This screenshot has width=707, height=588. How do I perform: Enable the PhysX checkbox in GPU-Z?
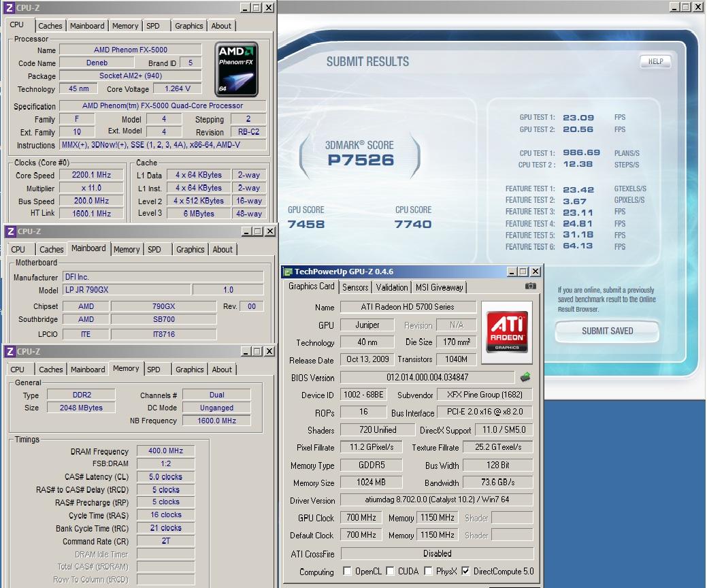point(428,571)
